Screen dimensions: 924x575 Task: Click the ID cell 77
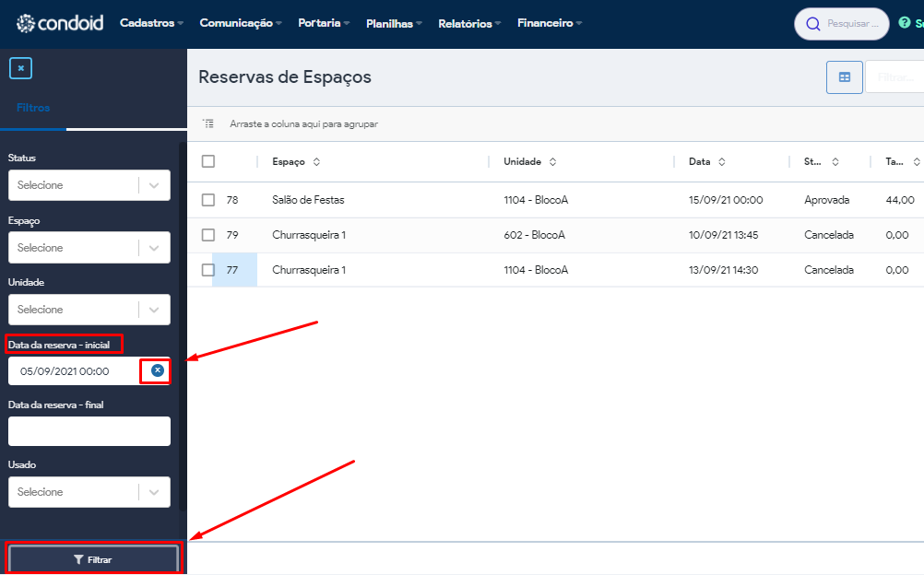[x=232, y=270]
